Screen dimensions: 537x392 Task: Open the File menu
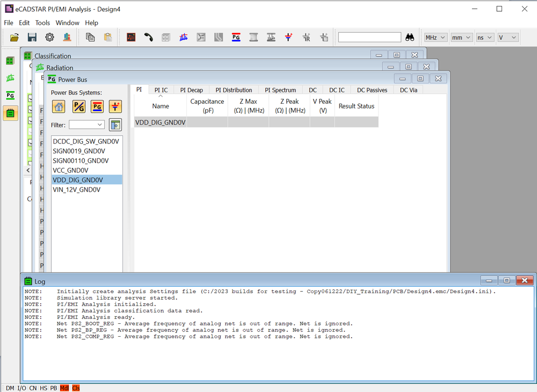point(9,23)
